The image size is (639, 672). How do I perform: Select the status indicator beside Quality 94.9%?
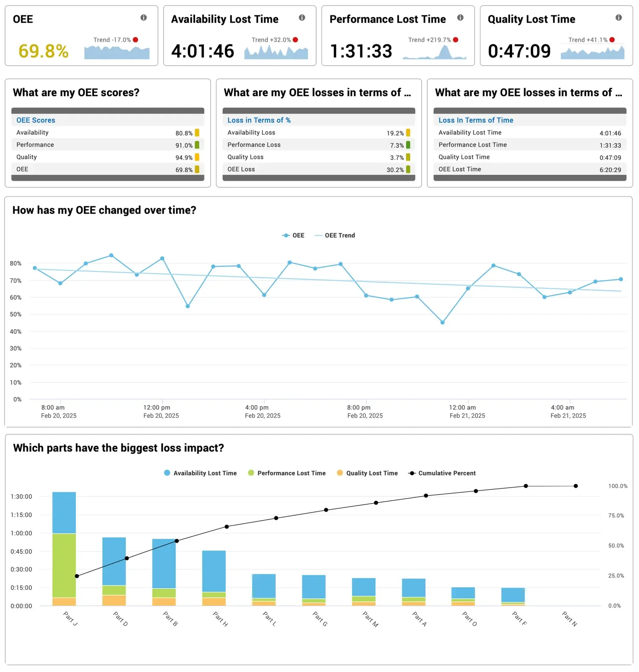click(197, 157)
